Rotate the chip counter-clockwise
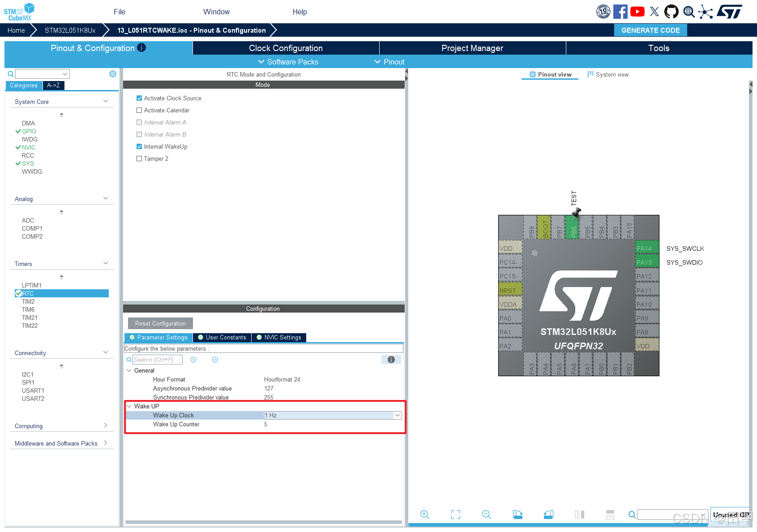 548,515
